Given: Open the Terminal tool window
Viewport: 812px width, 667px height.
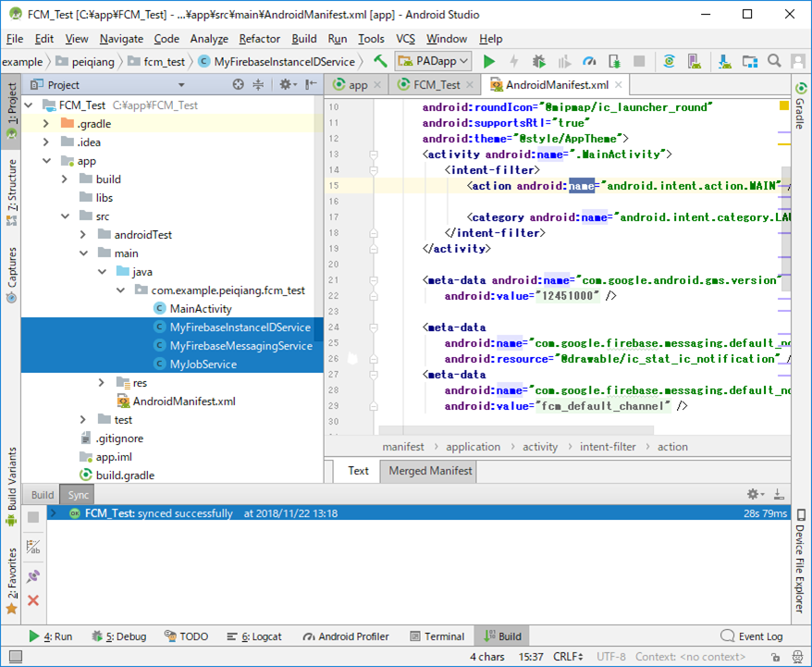Looking at the screenshot, I should click(x=437, y=636).
